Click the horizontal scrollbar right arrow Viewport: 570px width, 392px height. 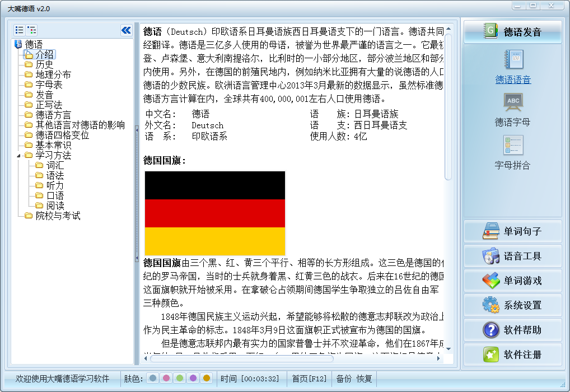tap(438, 358)
